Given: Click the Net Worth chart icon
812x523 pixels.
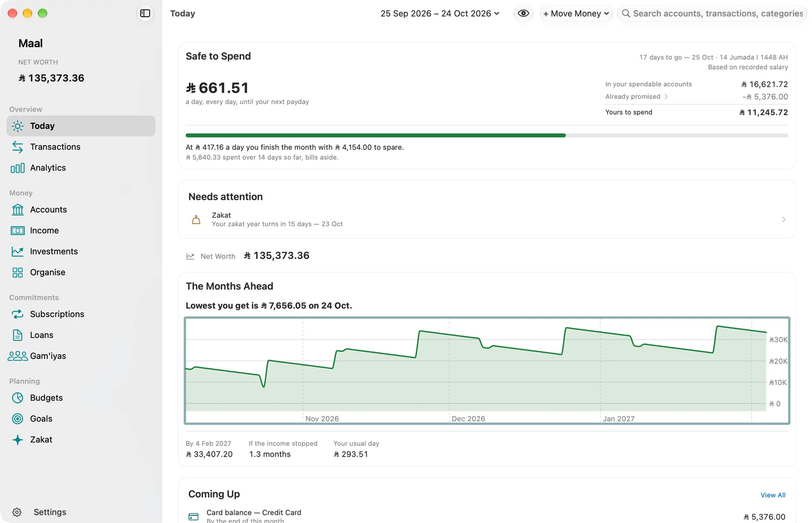Looking at the screenshot, I should coord(190,257).
